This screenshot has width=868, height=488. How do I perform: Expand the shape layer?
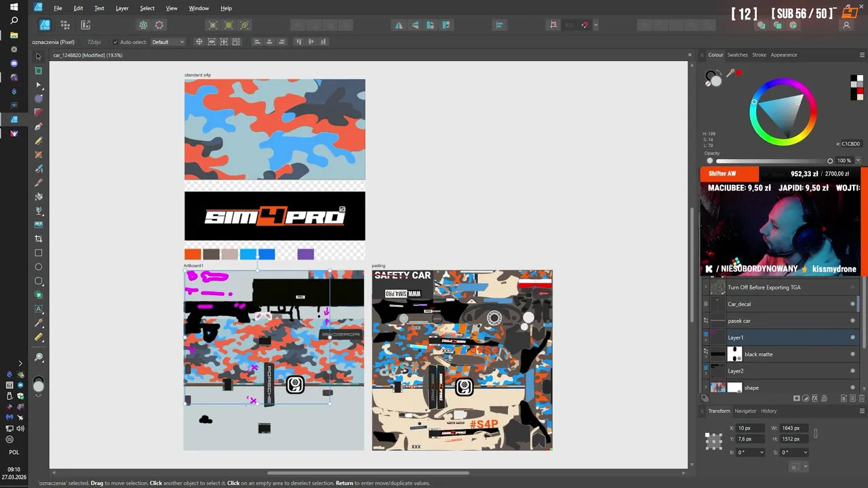pyautogui.click(x=705, y=388)
